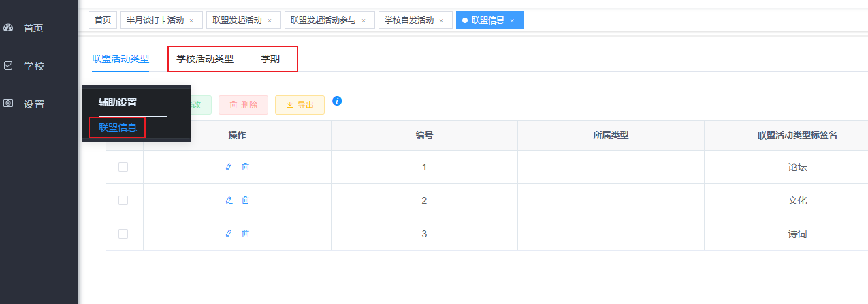Switch to the 学期 tab
The height and width of the screenshot is (304, 868).
click(270, 59)
